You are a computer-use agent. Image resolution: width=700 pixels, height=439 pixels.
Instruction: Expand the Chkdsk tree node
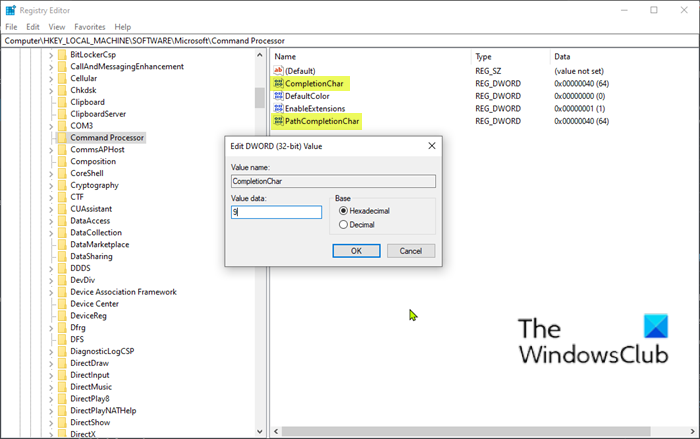(x=50, y=91)
